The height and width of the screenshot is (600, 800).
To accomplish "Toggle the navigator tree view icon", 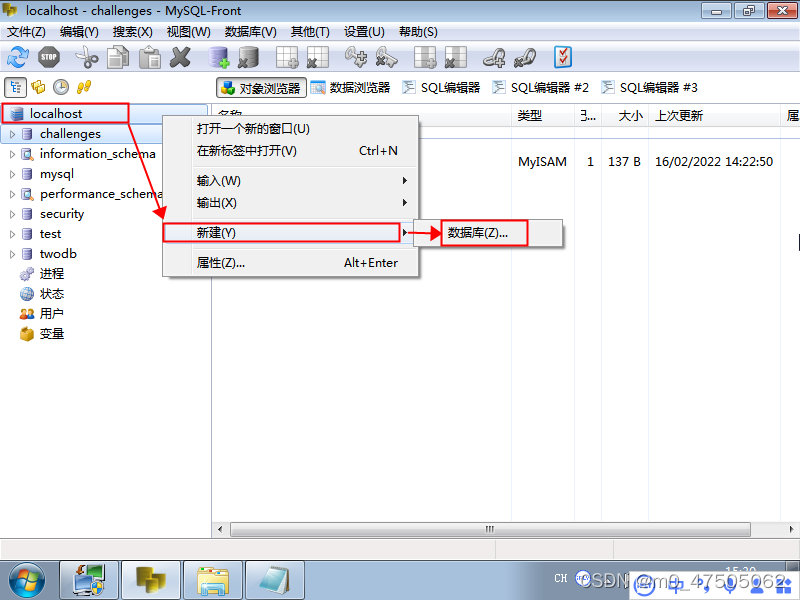I will (15, 87).
